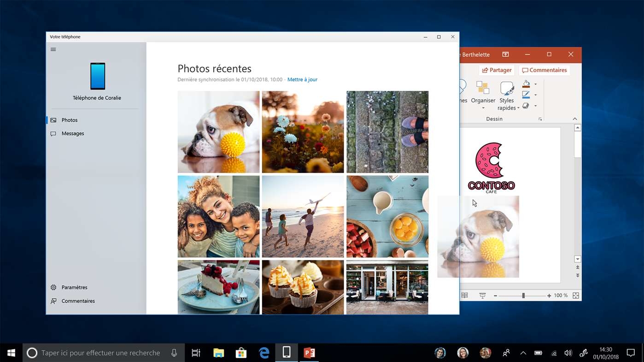Click the ribbon display options icon
The height and width of the screenshot is (362, 644).
pyautogui.click(x=505, y=54)
